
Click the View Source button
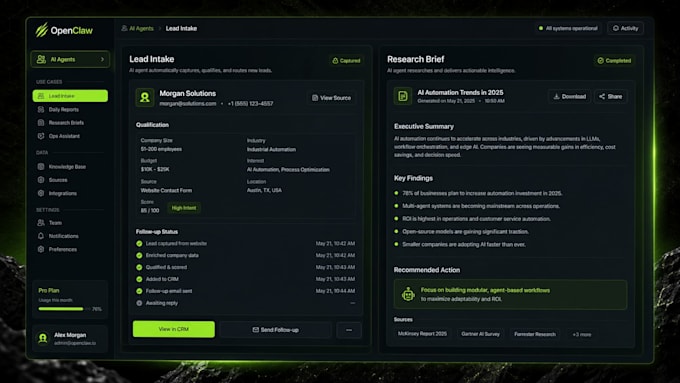[331, 98]
